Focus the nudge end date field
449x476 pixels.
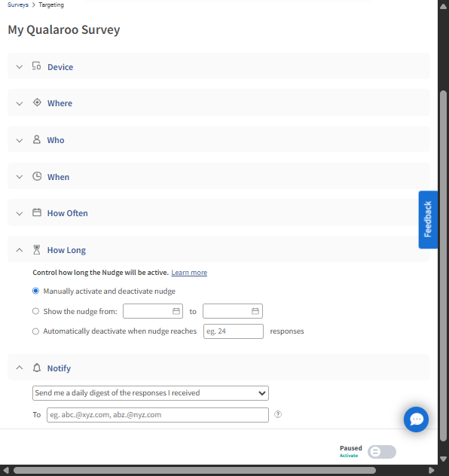point(233,311)
